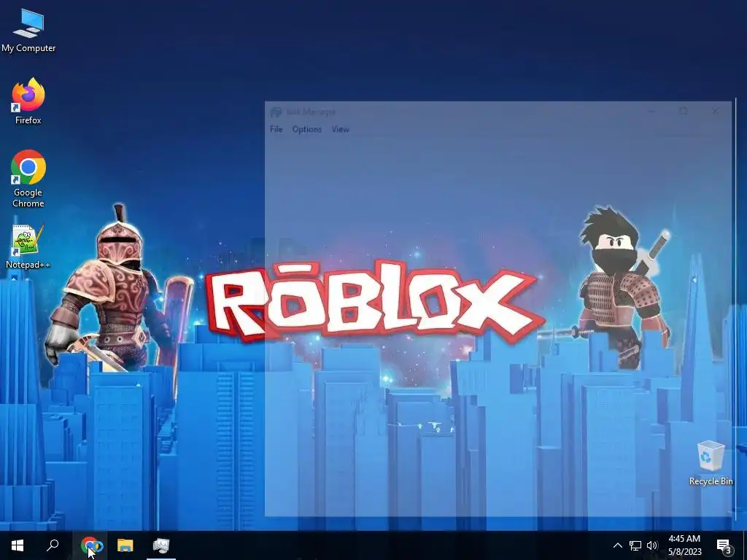
Task: Open the My Computer desktop icon
Action: coord(28,31)
